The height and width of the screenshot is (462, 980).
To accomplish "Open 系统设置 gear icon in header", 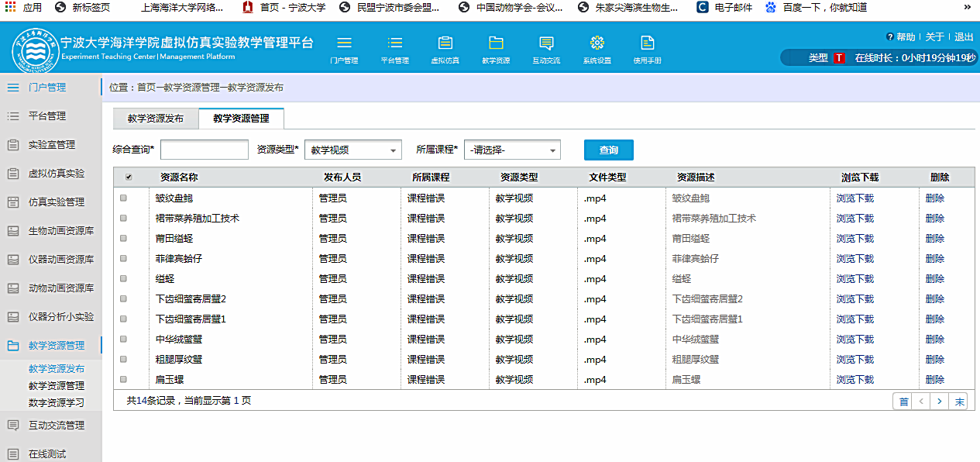I will point(597,43).
